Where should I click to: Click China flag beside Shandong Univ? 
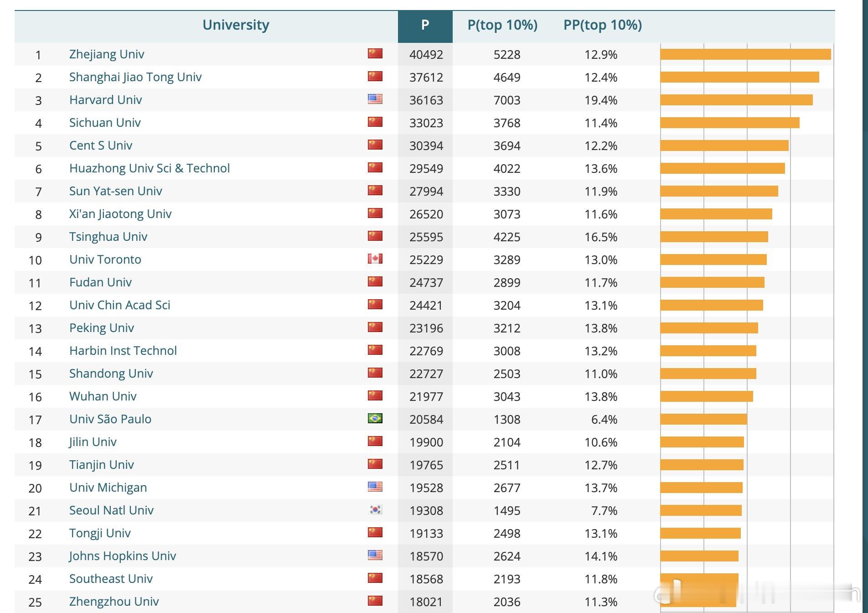click(x=375, y=373)
